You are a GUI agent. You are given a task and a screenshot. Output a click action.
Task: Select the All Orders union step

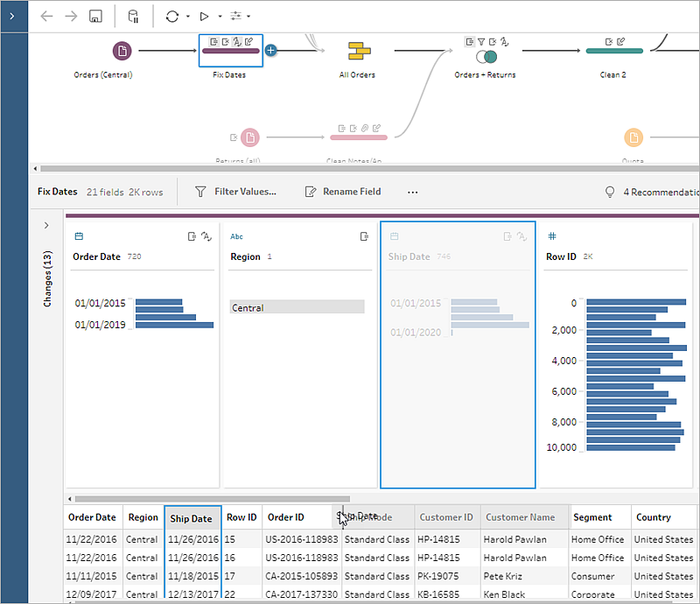point(360,51)
